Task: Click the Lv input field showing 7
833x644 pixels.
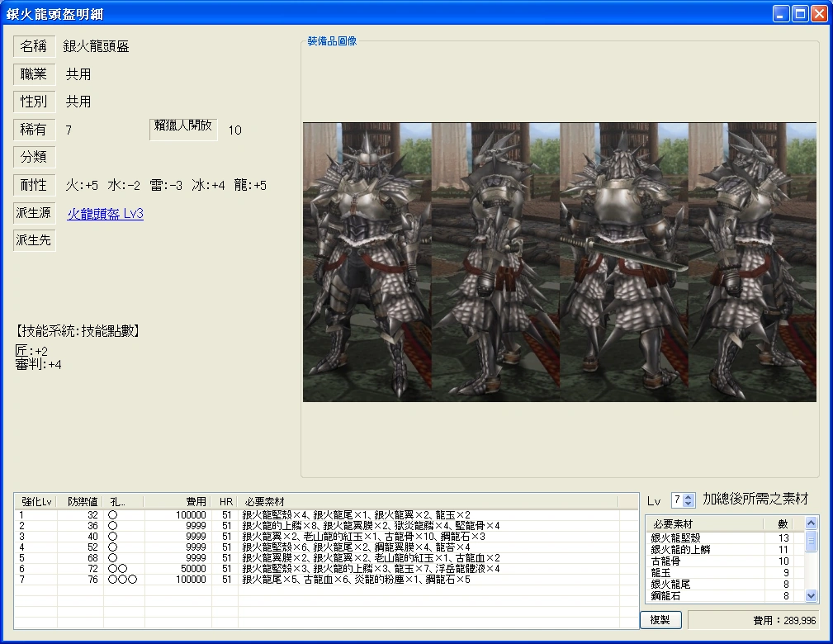Action: point(678,500)
